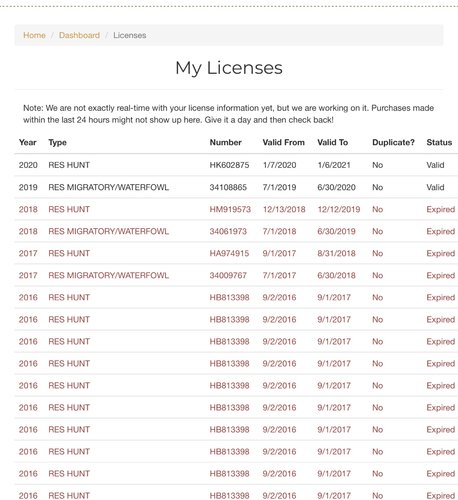Click the Valid From column header
Viewport: 458px width, 500px height.
(284, 142)
